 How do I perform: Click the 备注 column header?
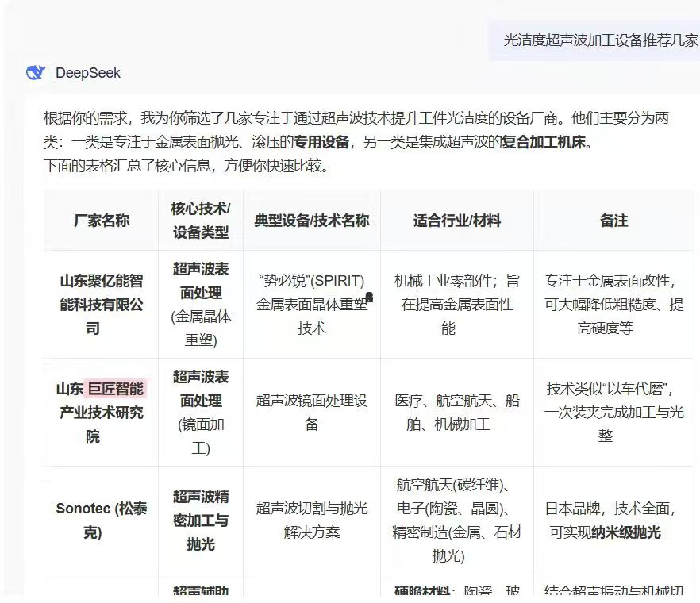click(x=613, y=221)
